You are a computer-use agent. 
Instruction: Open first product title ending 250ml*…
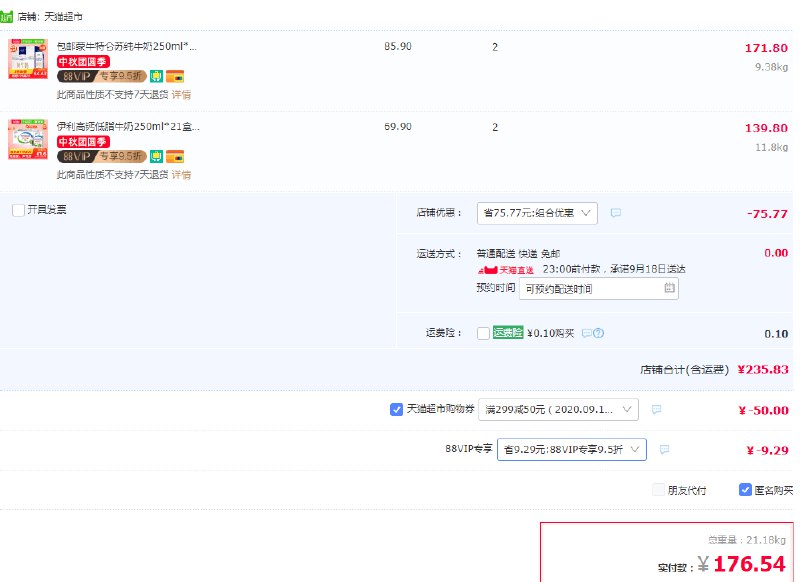(x=127, y=46)
